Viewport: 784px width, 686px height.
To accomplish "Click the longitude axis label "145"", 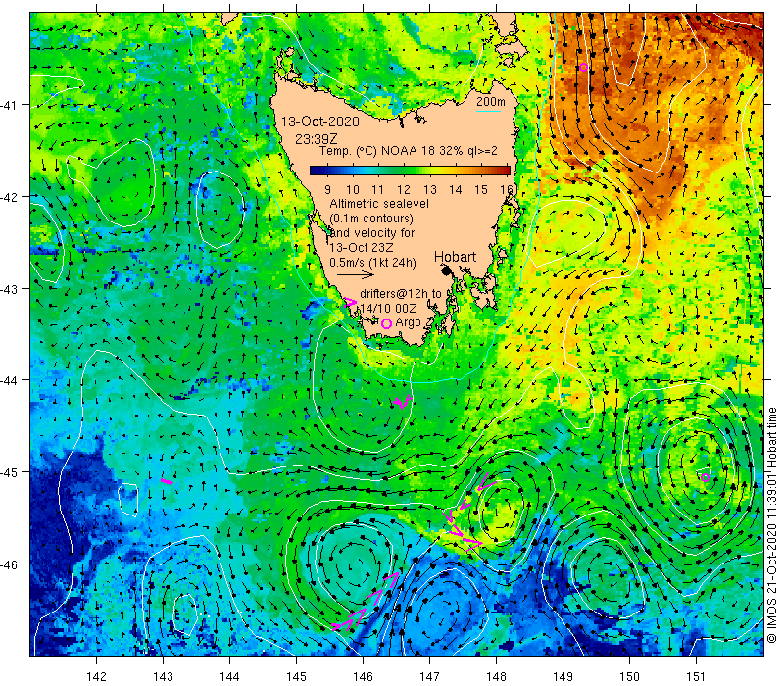I will 297,677.
